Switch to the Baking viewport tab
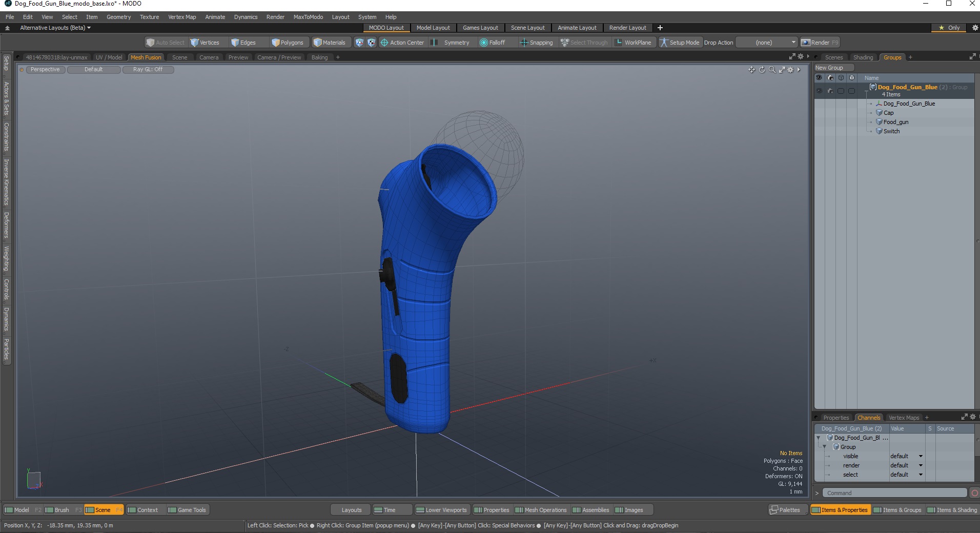 point(319,57)
